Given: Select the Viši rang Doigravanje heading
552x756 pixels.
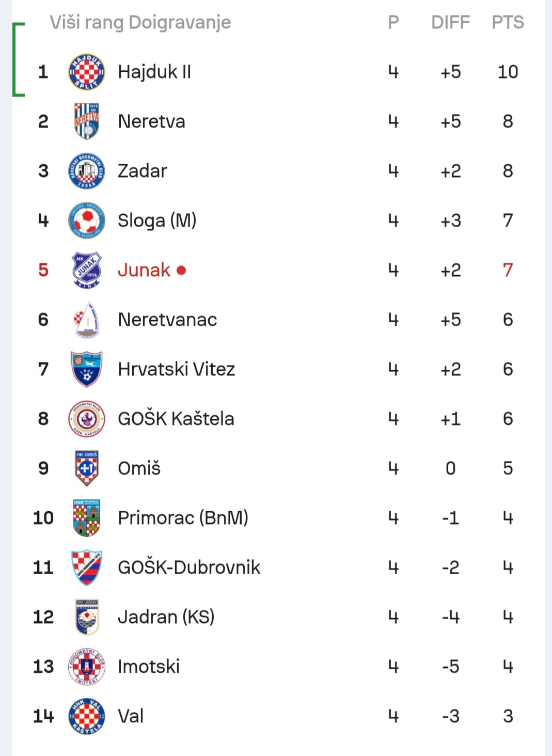Looking at the screenshot, I should (140, 22).
